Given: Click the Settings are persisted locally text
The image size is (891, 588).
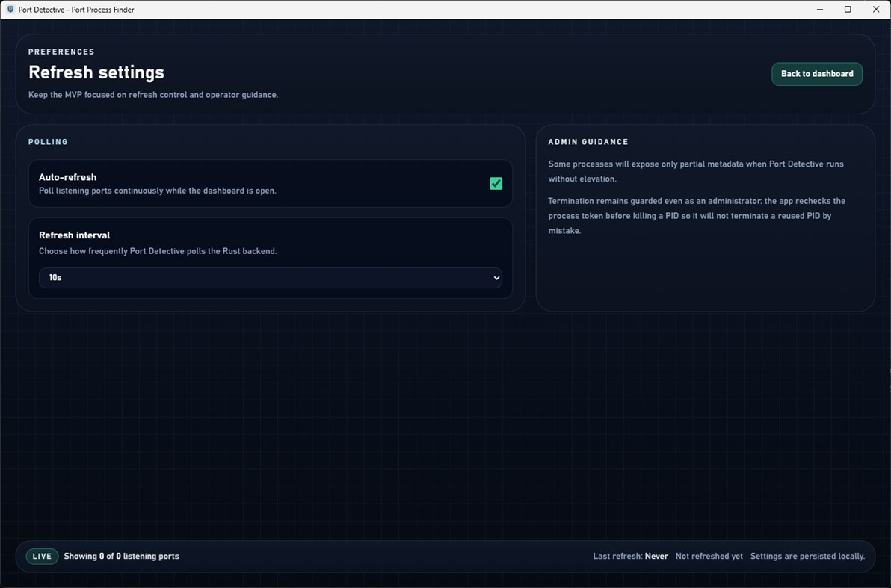Looking at the screenshot, I should coord(807,556).
